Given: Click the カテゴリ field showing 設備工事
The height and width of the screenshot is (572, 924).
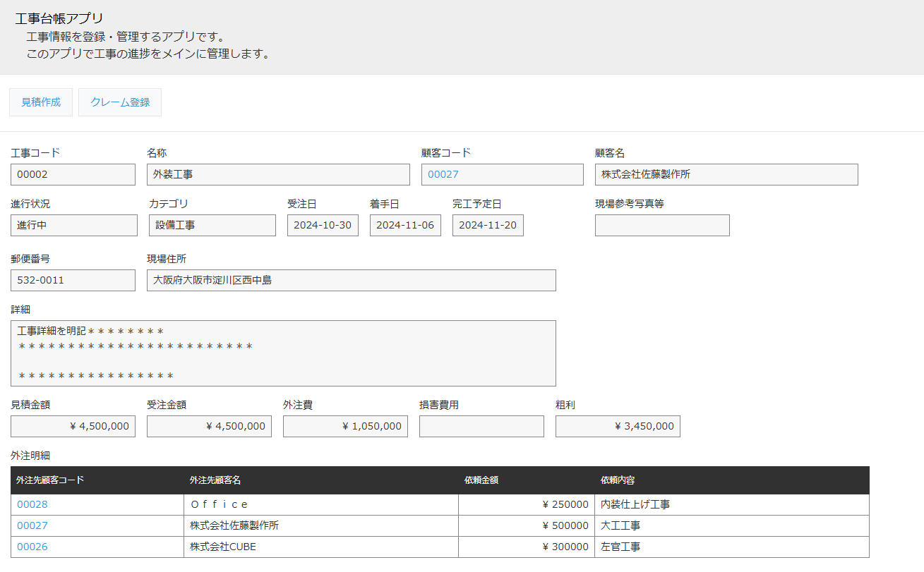Looking at the screenshot, I should 212,226.
